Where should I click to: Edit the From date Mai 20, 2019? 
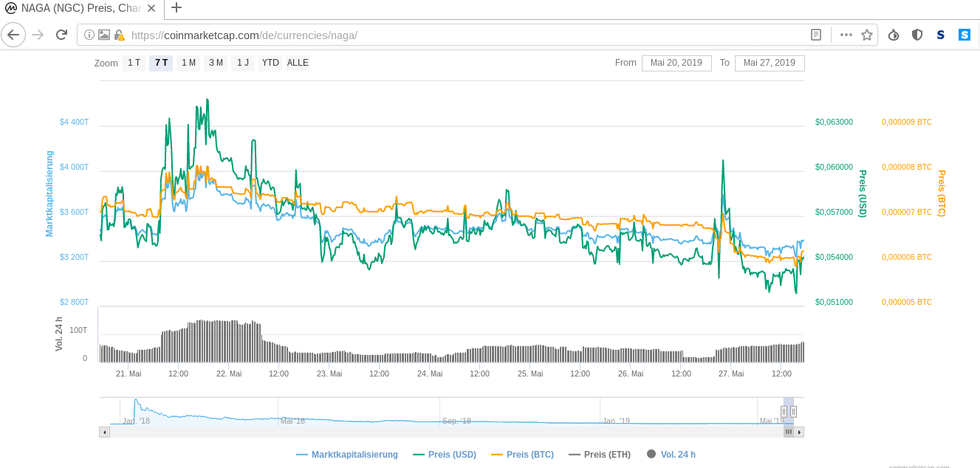pyautogui.click(x=676, y=63)
